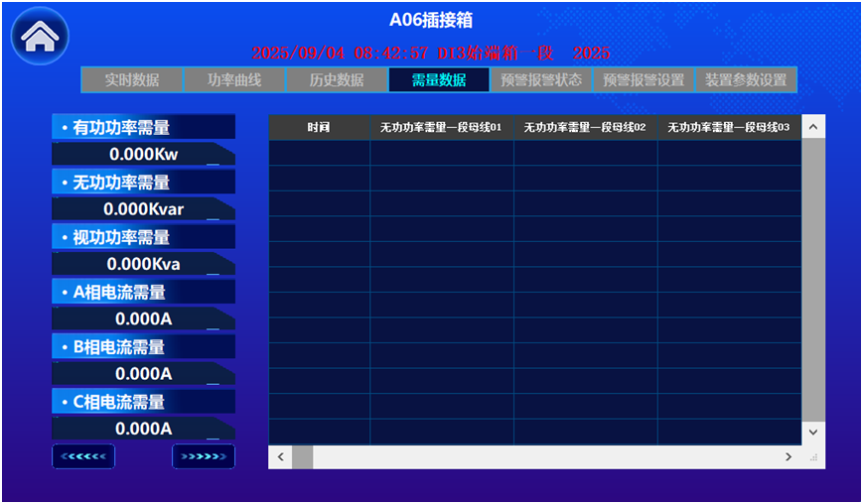Viewport: 863px width, 504px height.
Task: Select the B相电流需量 category
Action: click(144, 347)
